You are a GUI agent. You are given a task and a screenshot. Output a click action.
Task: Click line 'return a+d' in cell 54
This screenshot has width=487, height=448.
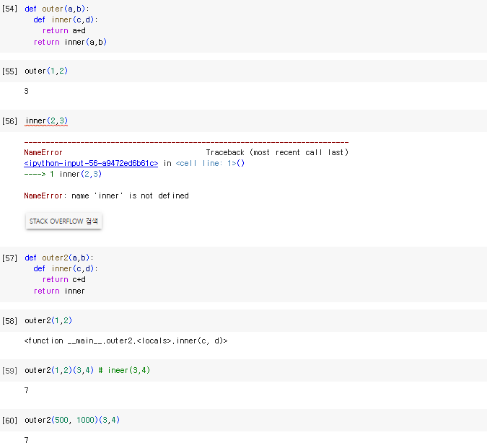(x=64, y=30)
